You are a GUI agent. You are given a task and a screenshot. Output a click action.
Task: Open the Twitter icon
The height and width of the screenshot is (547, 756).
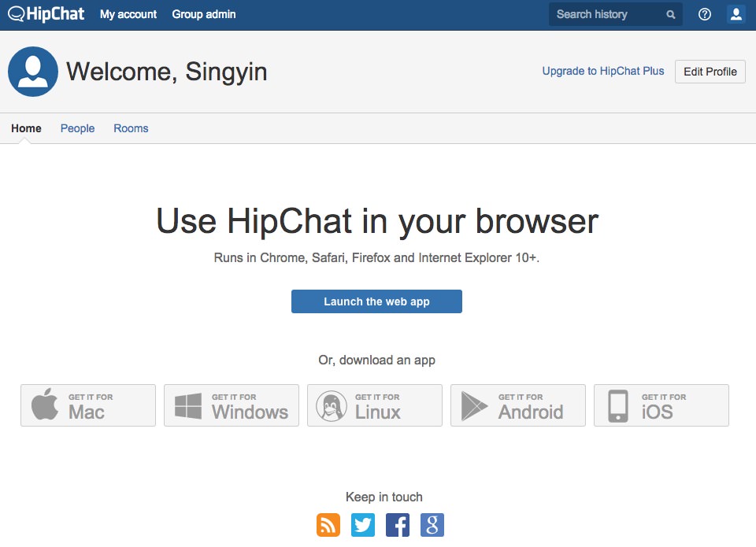(363, 525)
